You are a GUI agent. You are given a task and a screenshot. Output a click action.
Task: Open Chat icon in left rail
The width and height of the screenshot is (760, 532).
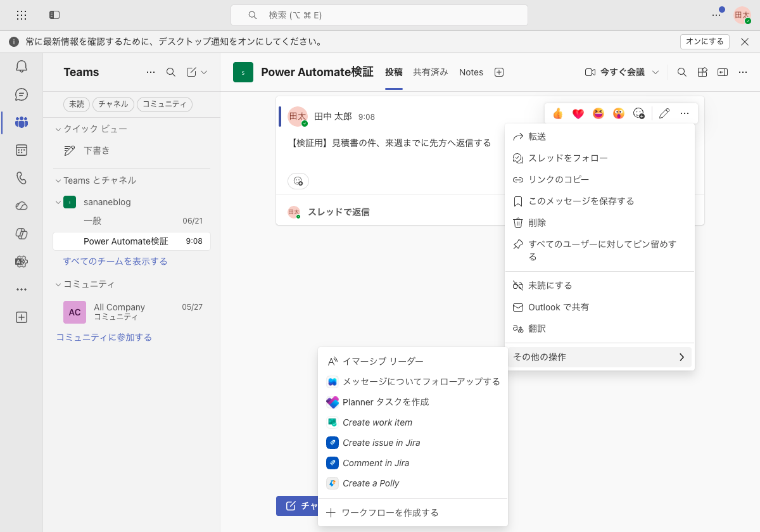click(x=22, y=94)
